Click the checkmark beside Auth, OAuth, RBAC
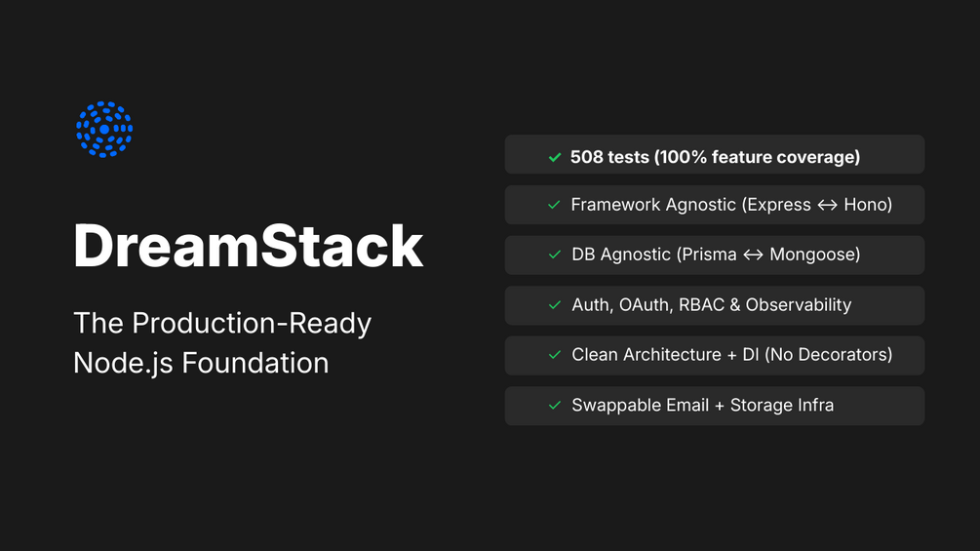980x551 pixels. coord(554,305)
